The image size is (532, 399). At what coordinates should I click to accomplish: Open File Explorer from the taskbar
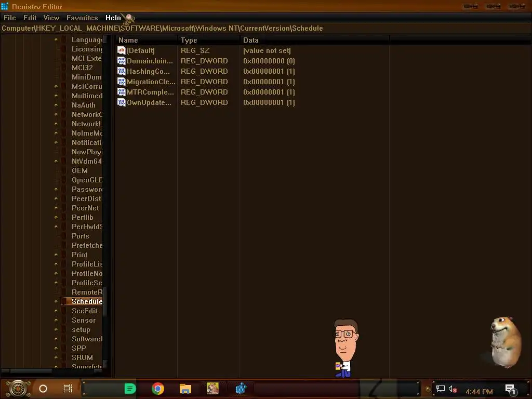(185, 389)
